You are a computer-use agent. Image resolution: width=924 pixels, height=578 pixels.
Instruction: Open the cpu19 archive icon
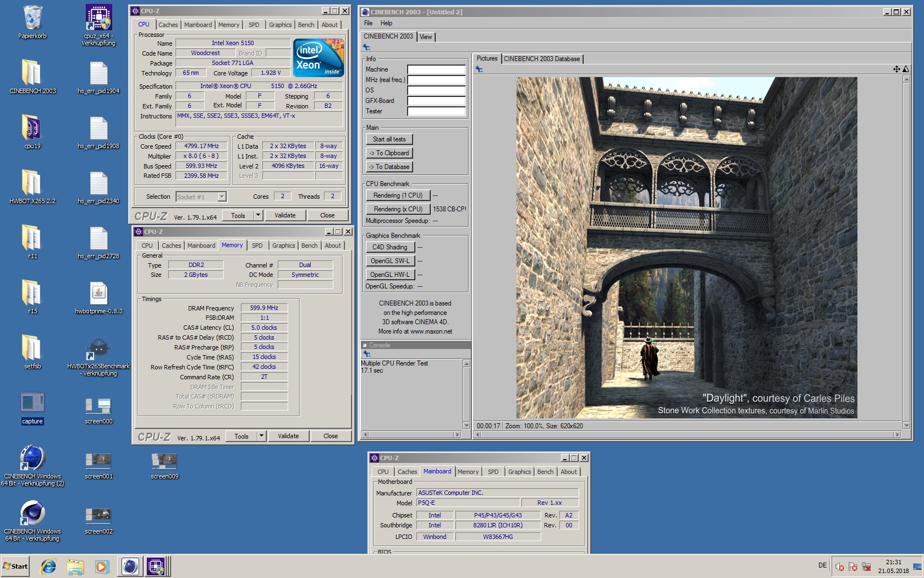coord(32,132)
